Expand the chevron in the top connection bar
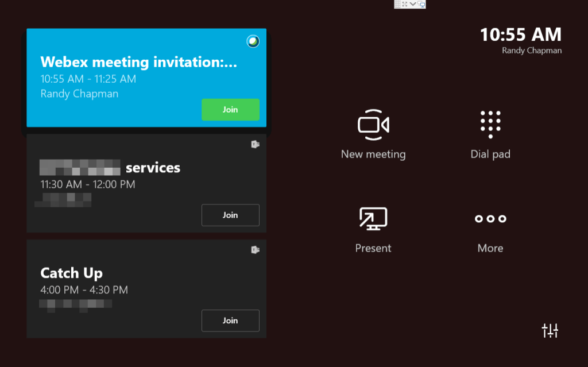This screenshot has height=367, width=588. pyautogui.click(x=413, y=4)
